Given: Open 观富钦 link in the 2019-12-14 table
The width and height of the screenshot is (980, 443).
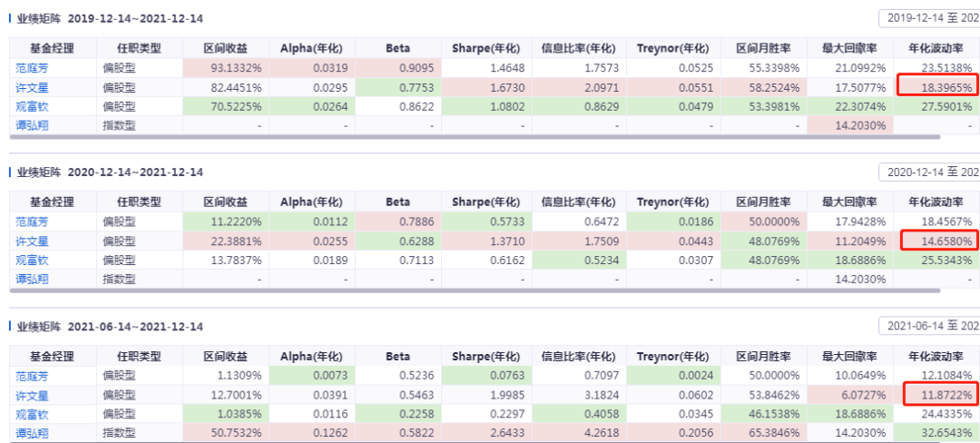Looking at the screenshot, I should [31, 106].
